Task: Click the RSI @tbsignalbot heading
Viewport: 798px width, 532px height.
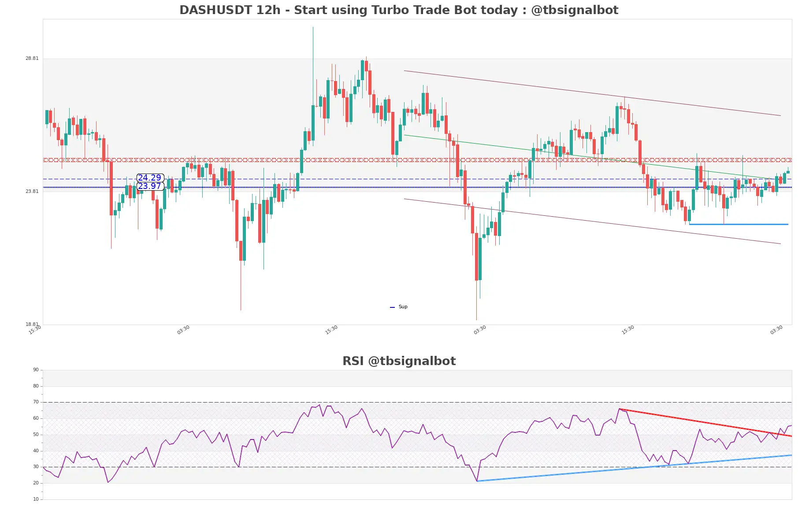Action: pyautogui.click(x=399, y=361)
